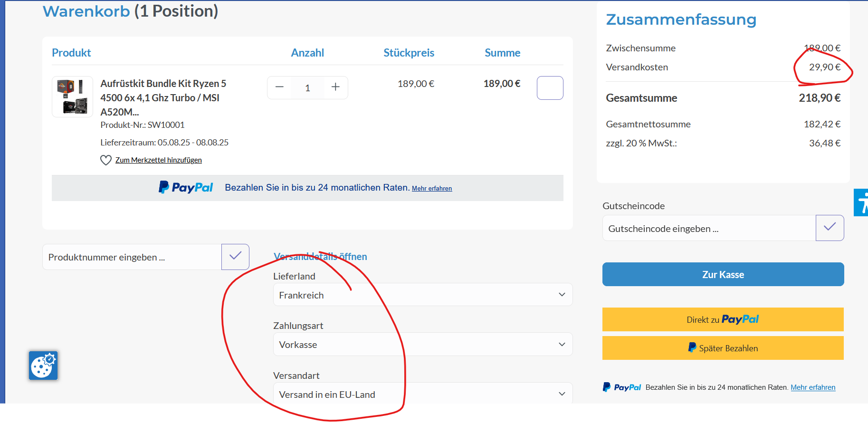
Task: Focus the Gutscheincode eingeben field
Action: pos(709,229)
